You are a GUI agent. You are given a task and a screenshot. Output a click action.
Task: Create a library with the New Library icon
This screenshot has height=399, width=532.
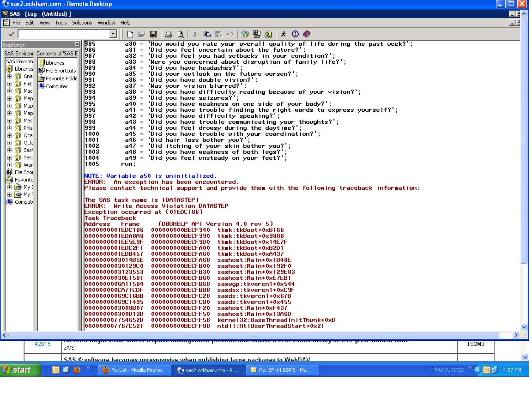pos(245,34)
